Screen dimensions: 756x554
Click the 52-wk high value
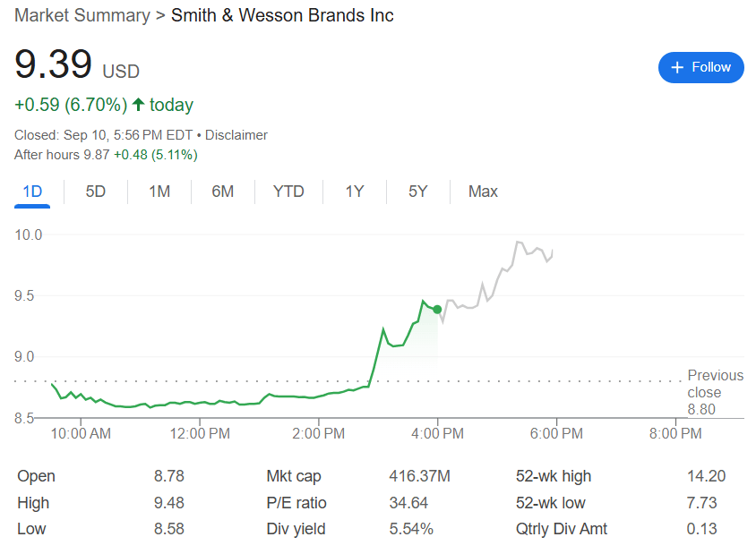pos(706,476)
